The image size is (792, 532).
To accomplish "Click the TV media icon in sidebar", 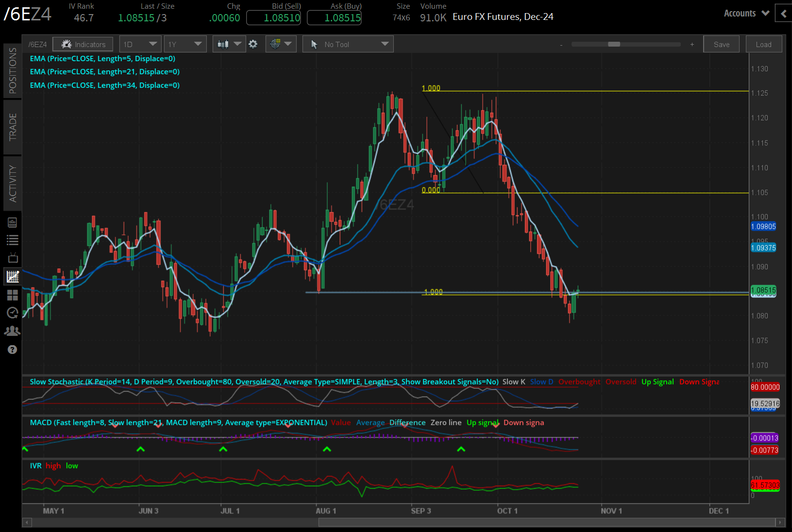I will (x=13, y=258).
